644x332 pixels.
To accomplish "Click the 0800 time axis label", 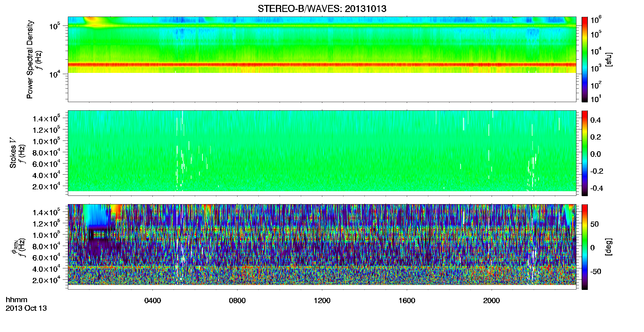I will click(x=237, y=300).
